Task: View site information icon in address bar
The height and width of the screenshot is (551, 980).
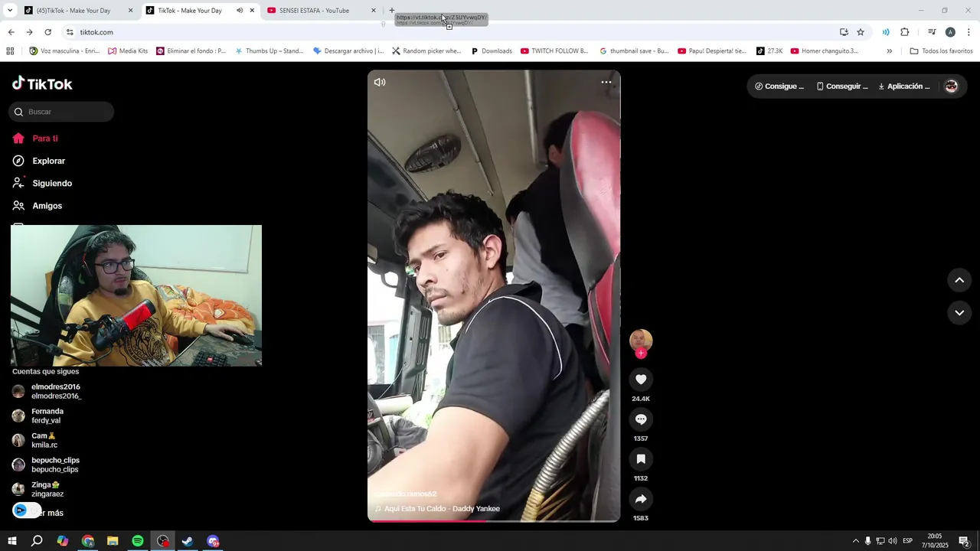Action: tap(70, 32)
